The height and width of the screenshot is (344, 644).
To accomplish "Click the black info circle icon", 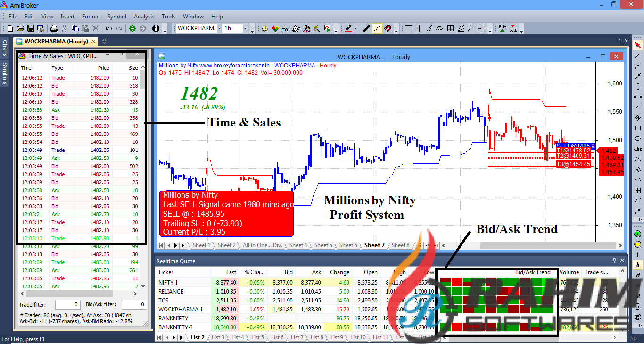I will 156,28.
